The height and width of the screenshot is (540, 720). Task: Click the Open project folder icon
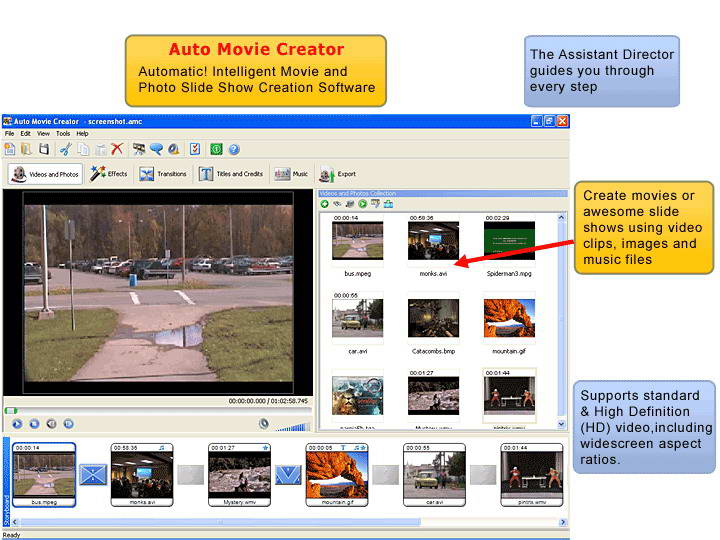tap(26, 149)
